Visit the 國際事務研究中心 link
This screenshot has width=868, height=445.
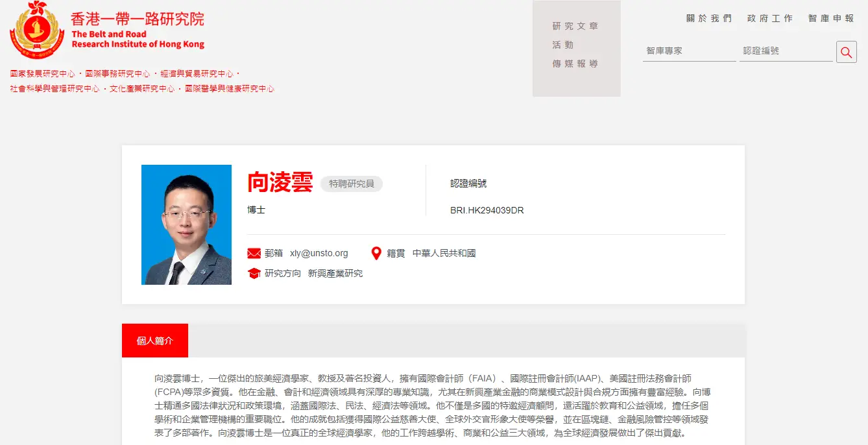click(117, 74)
